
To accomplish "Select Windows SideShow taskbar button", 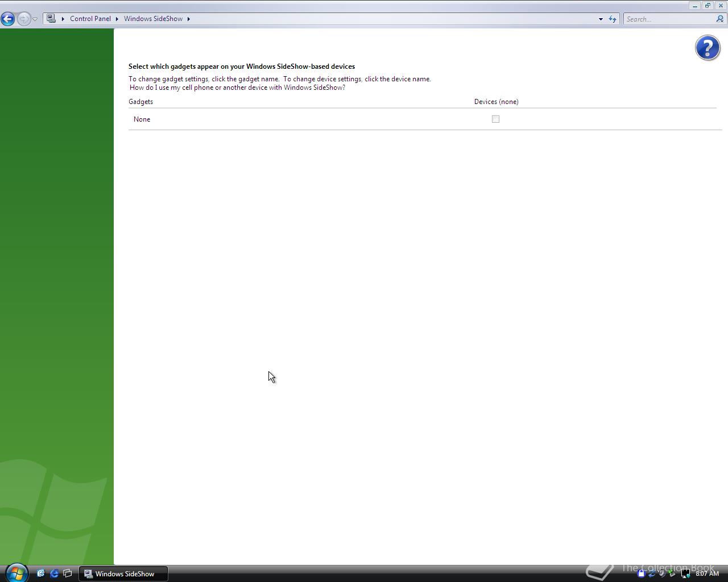I will (123, 574).
